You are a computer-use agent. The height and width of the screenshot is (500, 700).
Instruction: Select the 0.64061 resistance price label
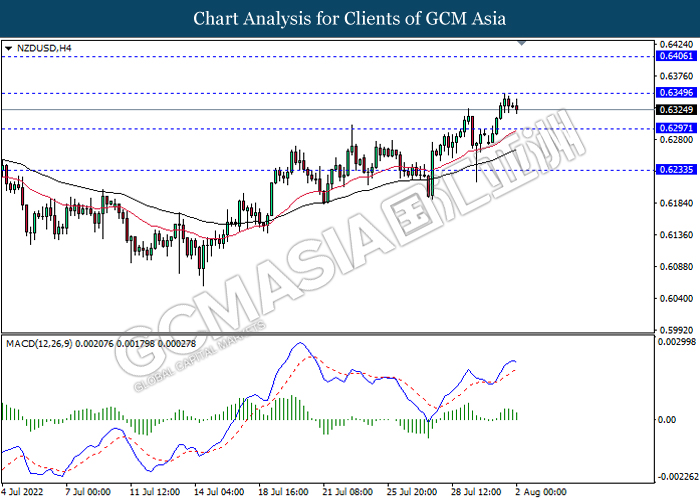pyautogui.click(x=676, y=56)
